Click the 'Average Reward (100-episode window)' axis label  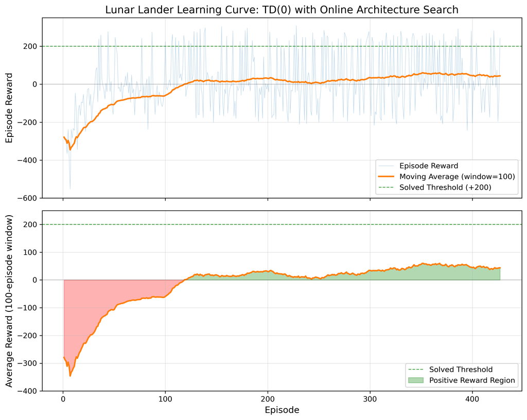tap(9, 301)
